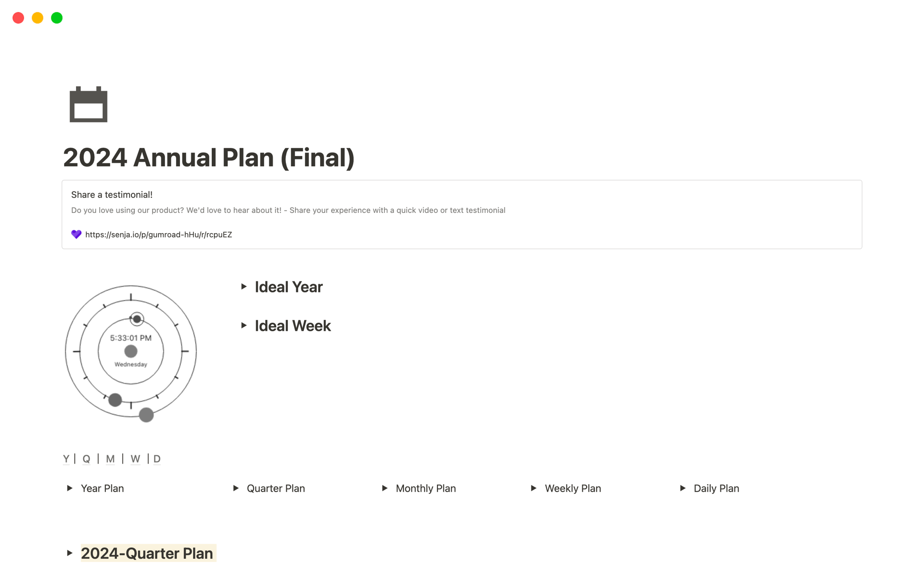The height and width of the screenshot is (578, 924).
Task: Click the calendar icon at top
Action: 89,105
